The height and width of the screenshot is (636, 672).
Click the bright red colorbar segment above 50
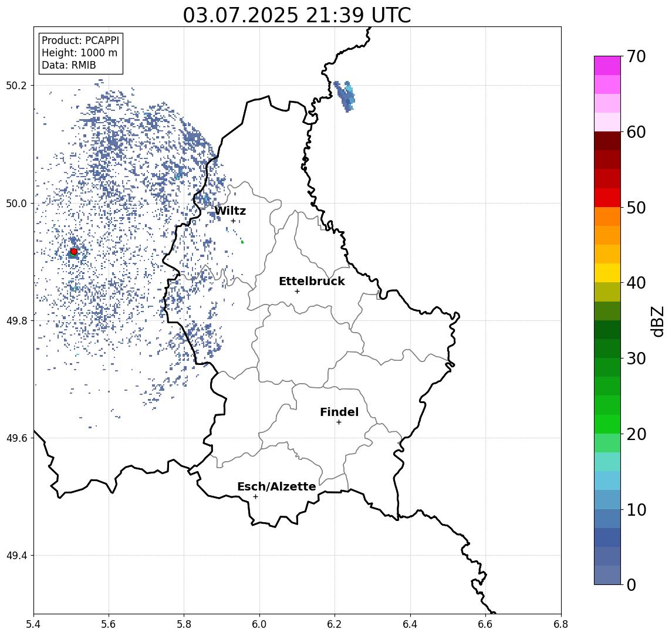(607, 198)
